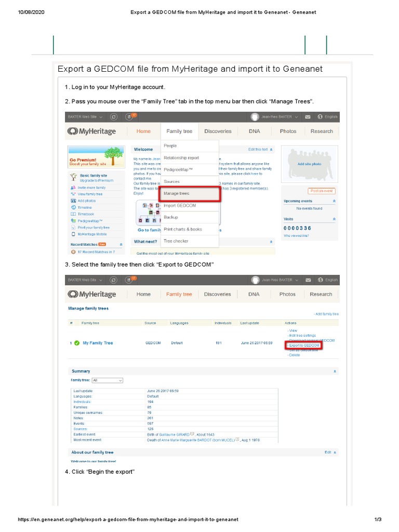This screenshot has height=532, width=399.
Task: Click the MyHeritage Mobile phone icon
Action: coord(73,234)
